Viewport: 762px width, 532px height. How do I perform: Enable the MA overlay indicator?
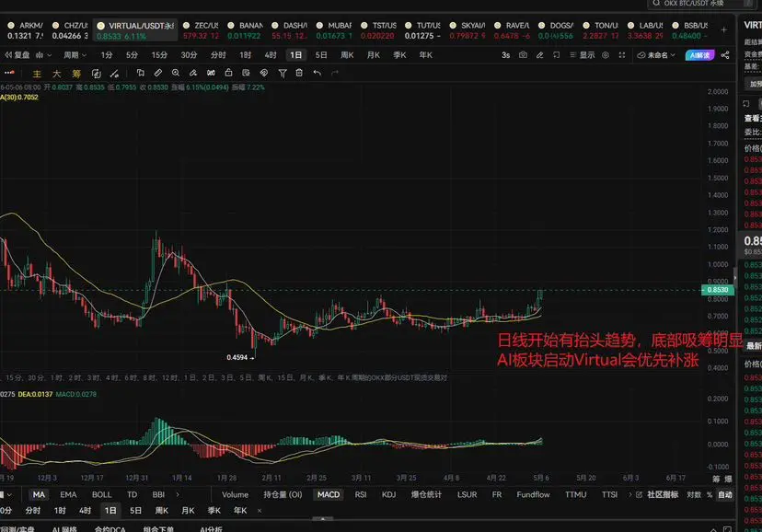click(x=39, y=494)
